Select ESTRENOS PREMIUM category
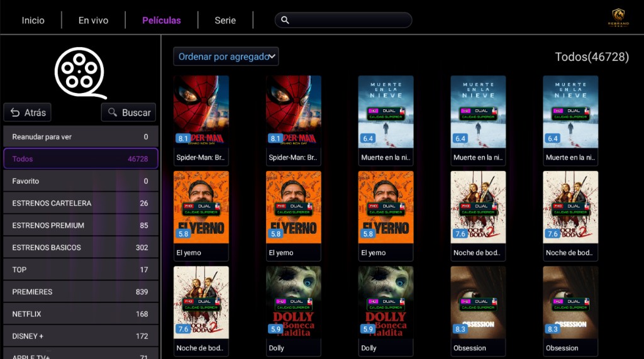The image size is (644, 359). 80,225
